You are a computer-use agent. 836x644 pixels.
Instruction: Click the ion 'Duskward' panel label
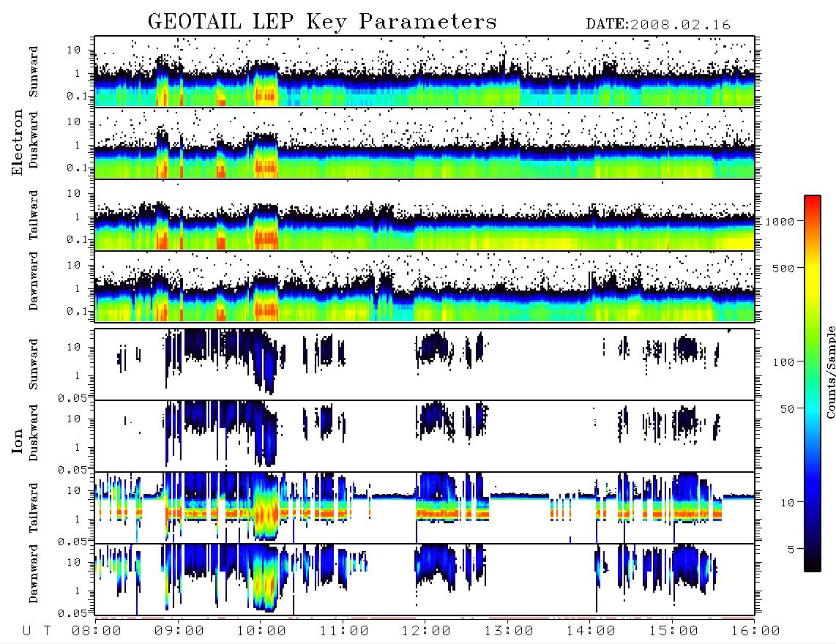point(34,433)
